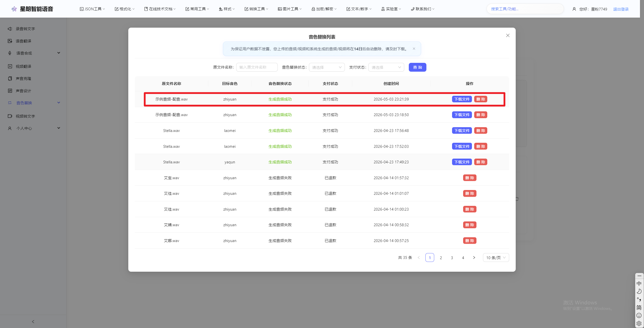The height and width of the screenshot is (328, 644).
Task: Open the 实验室 top menu
Action: coord(391,9)
